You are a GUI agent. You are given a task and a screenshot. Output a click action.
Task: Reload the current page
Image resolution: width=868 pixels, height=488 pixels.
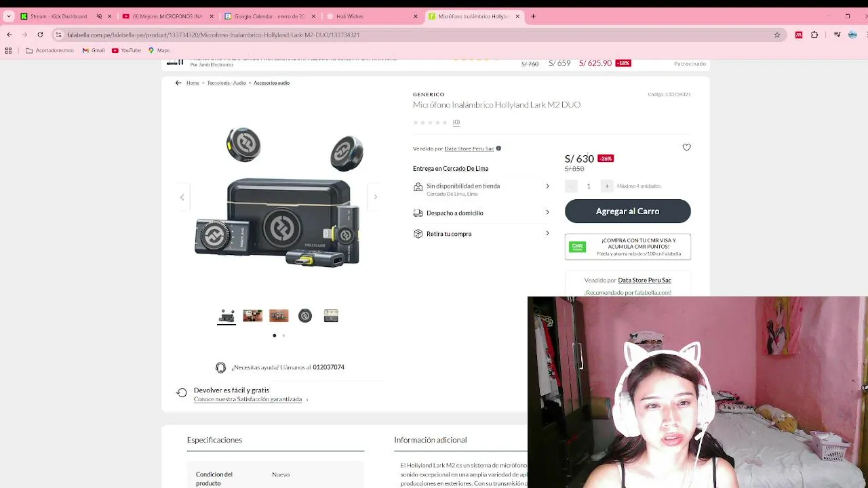tap(40, 35)
